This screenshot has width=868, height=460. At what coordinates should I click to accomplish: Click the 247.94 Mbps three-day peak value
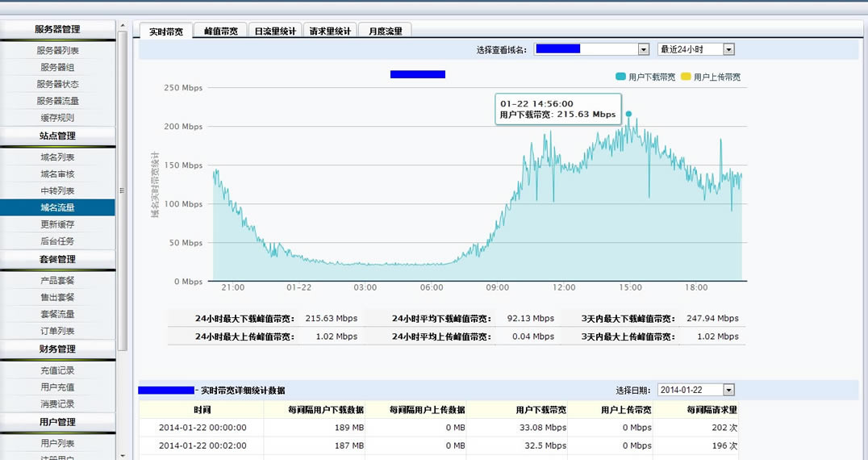pos(712,318)
